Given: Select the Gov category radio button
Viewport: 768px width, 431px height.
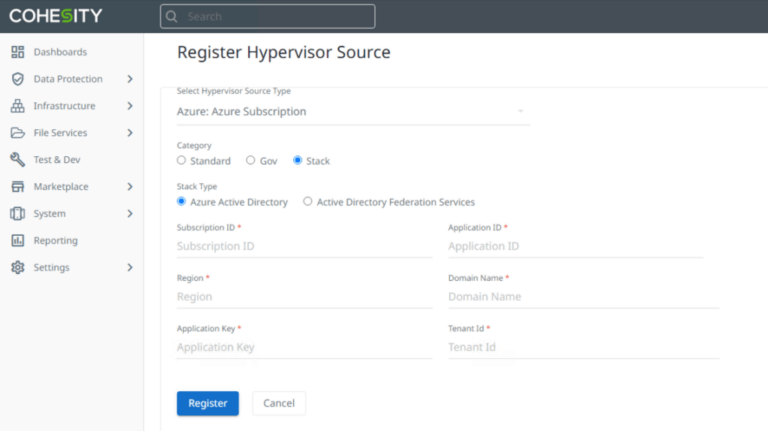Looking at the screenshot, I should tap(250, 160).
